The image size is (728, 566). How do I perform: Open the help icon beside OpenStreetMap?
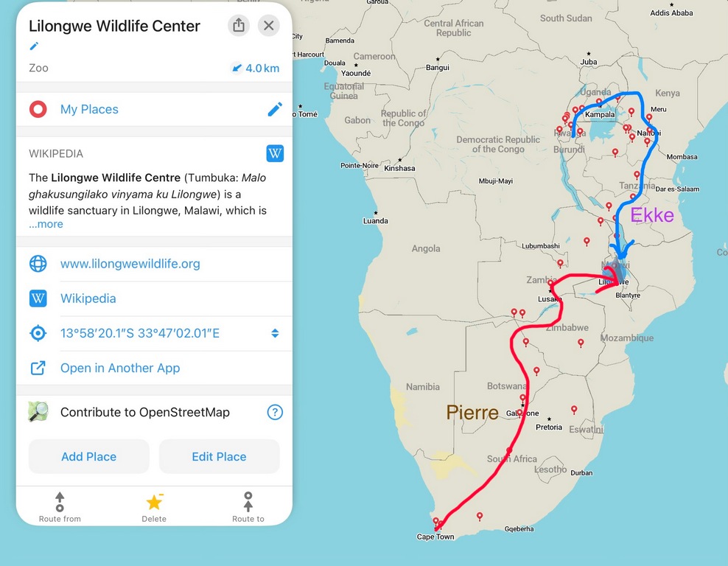click(x=275, y=412)
